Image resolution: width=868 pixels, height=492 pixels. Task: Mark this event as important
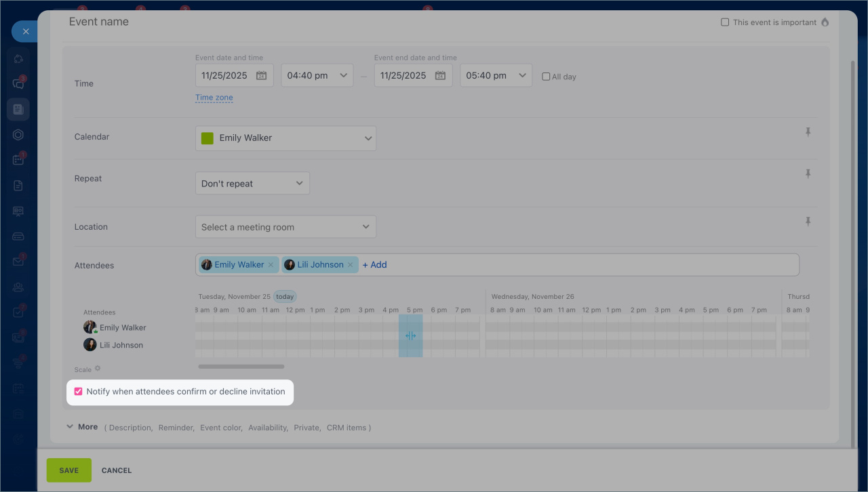tap(725, 22)
